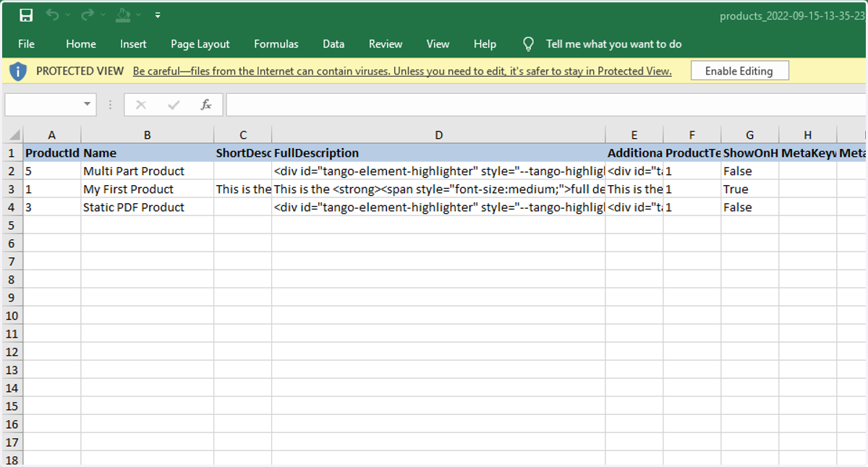Select column H header
The width and height of the screenshot is (868, 467).
pyautogui.click(x=808, y=135)
